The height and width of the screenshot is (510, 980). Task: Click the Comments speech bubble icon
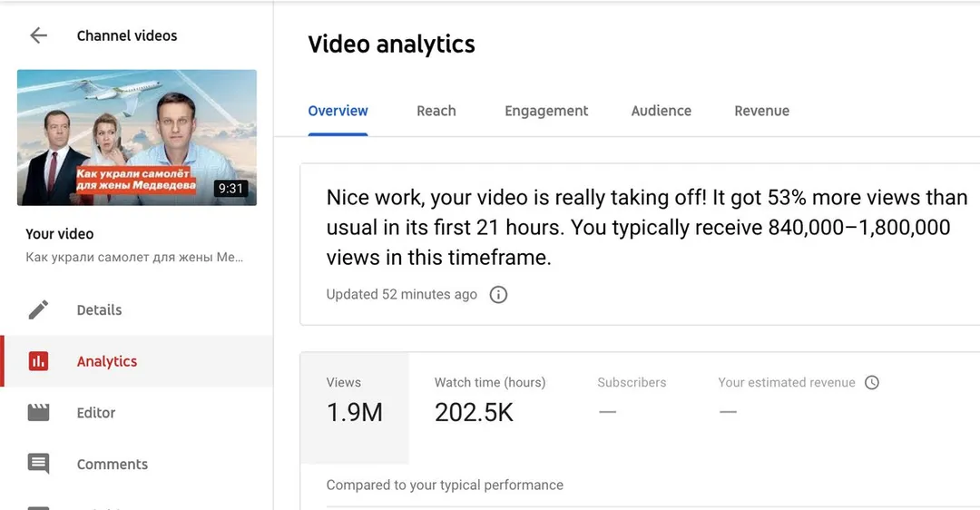[38, 464]
